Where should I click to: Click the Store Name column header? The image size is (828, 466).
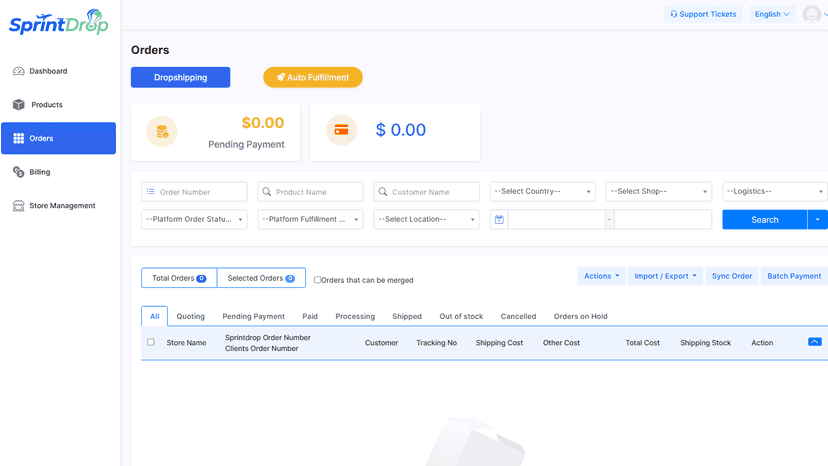pos(186,343)
